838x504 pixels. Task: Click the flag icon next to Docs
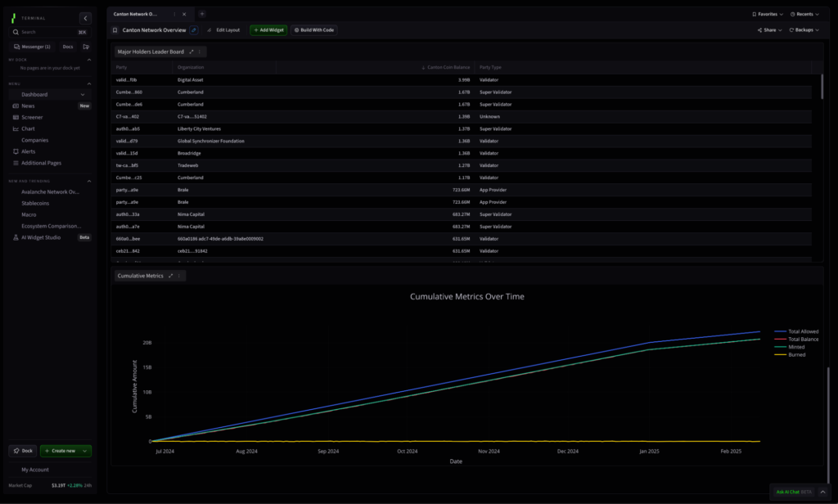click(86, 47)
